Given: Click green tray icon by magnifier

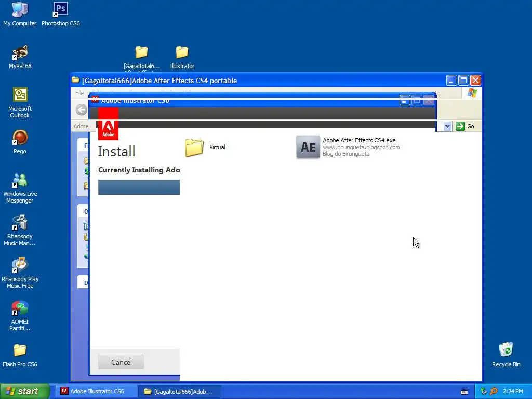Looking at the screenshot, I should pyautogui.click(x=484, y=391).
